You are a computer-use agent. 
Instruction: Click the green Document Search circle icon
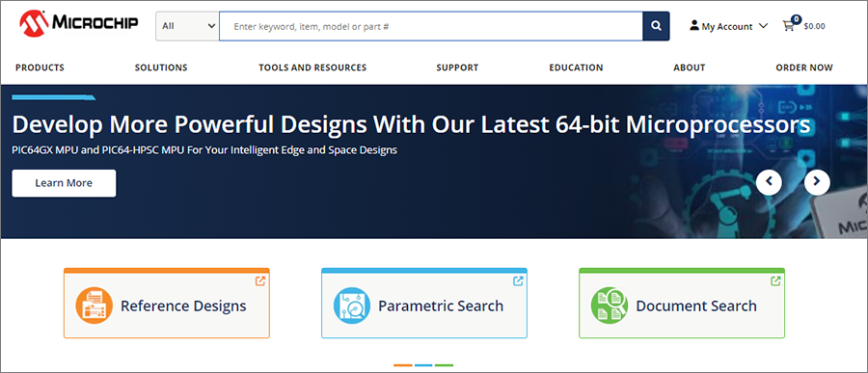(x=610, y=306)
